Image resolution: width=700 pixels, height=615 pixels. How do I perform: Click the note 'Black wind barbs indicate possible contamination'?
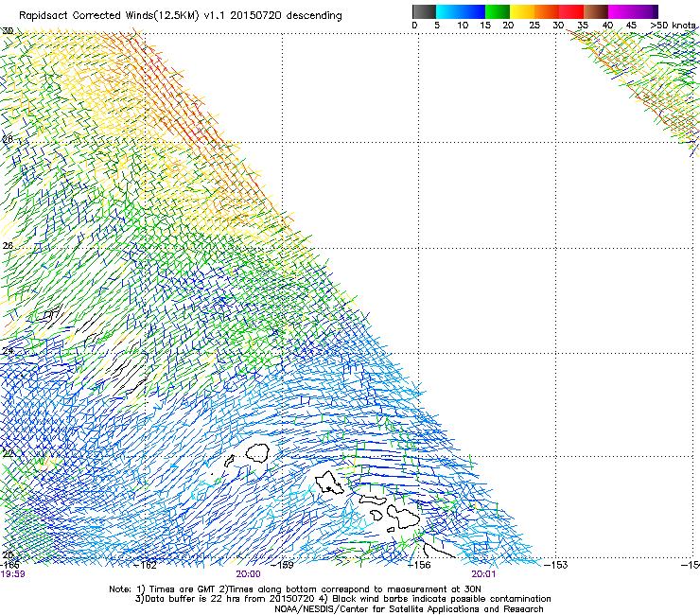click(x=442, y=599)
